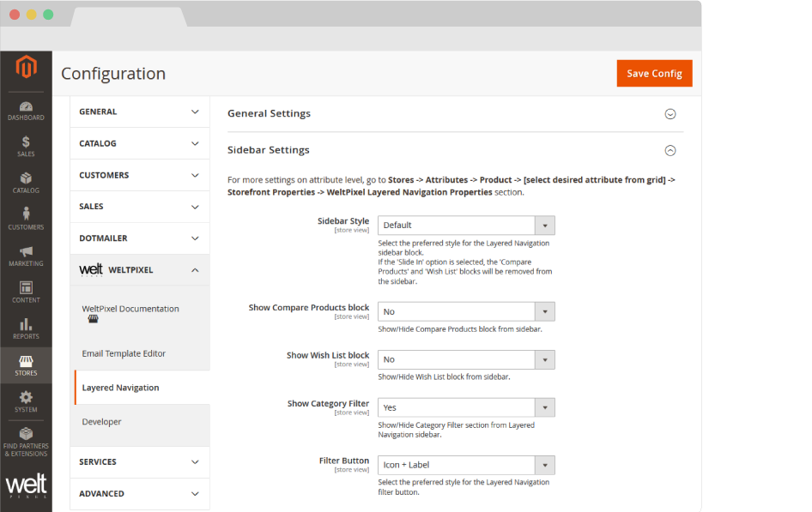
Task: Open the Reports bar chart icon
Action: (x=26, y=328)
